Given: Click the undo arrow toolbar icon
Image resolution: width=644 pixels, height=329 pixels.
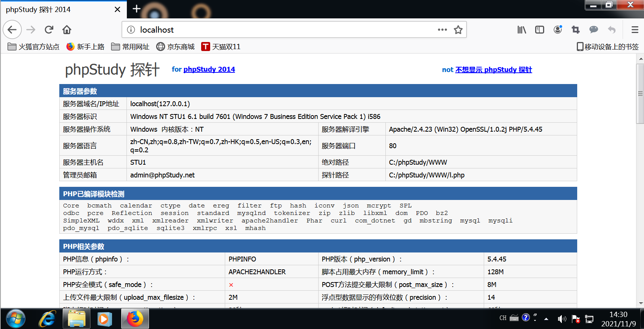Looking at the screenshot, I should 612,30.
